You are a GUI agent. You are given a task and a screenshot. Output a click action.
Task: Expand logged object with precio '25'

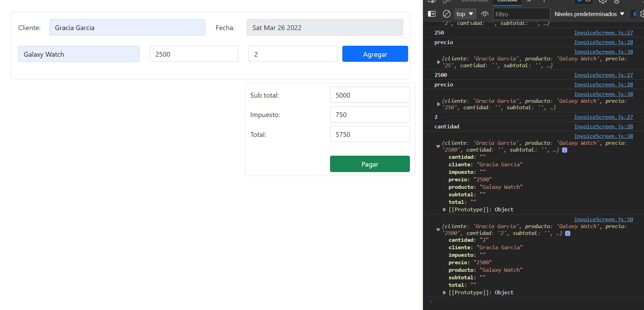(x=439, y=62)
